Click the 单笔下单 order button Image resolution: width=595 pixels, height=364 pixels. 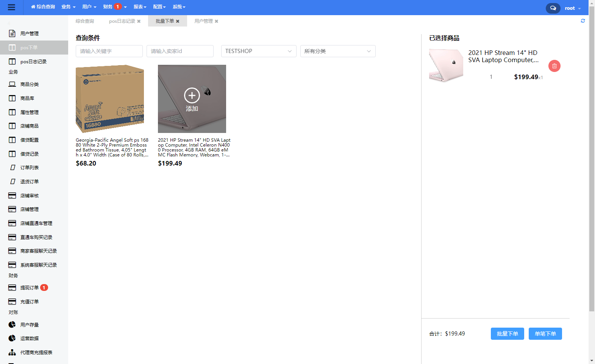coord(545,334)
